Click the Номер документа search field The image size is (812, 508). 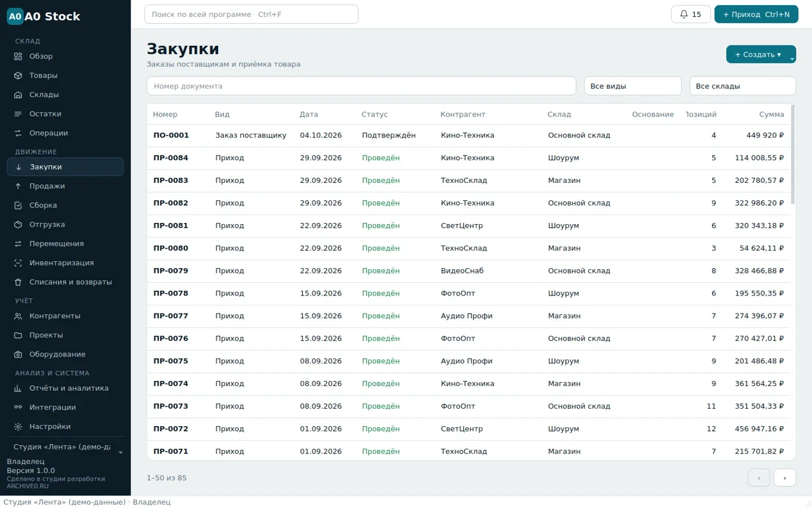361,86
